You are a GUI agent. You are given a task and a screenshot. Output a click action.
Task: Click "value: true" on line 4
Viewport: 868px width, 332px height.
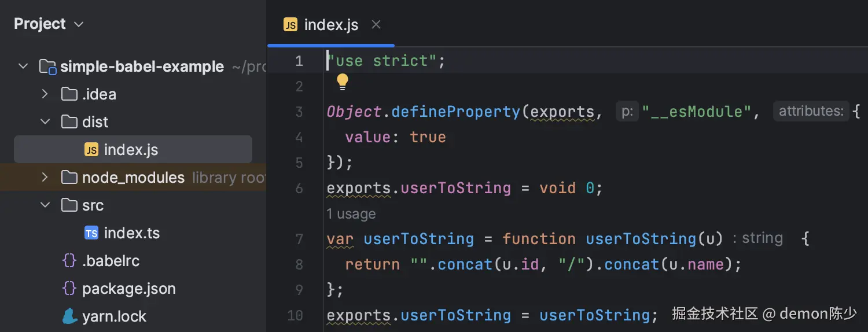pos(396,137)
